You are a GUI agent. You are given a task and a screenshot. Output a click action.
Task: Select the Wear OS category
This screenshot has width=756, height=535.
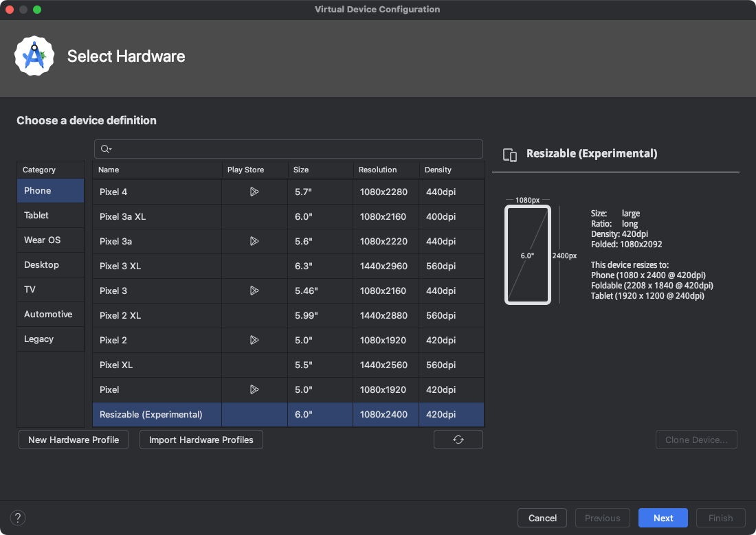click(x=50, y=240)
